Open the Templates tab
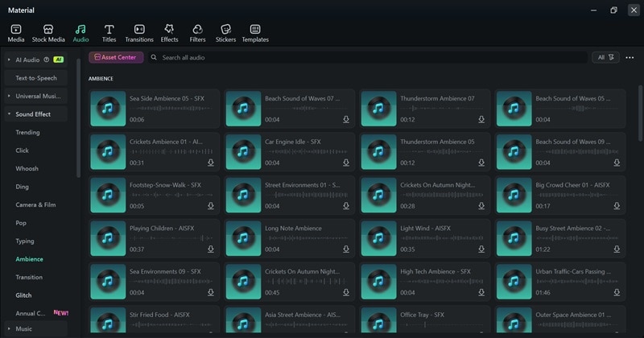Image resolution: width=644 pixels, height=338 pixels. pos(255,33)
